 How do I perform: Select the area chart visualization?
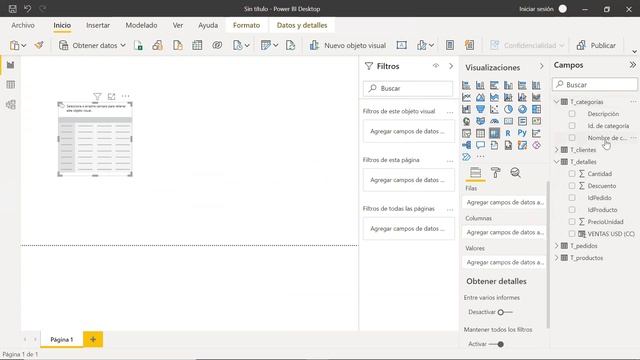click(x=480, y=97)
